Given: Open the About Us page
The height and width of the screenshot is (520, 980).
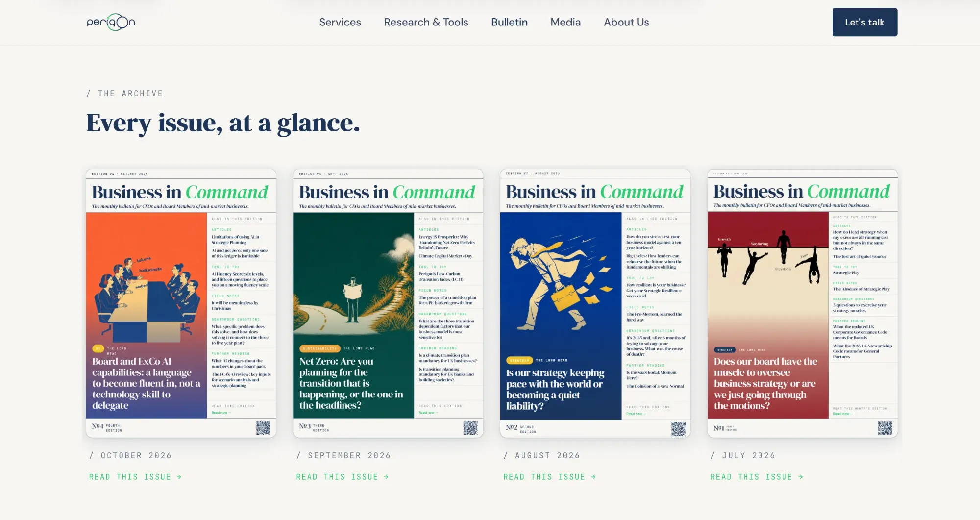Looking at the screenshot, I should (626, 22).
